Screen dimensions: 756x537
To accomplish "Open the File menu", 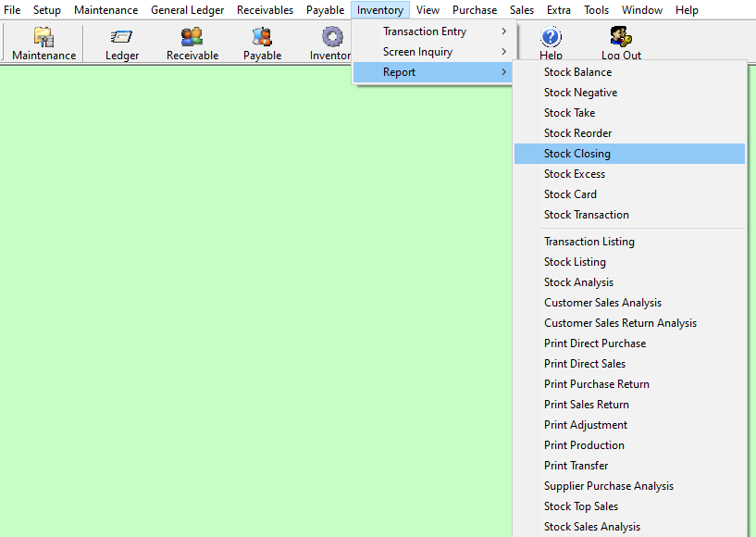I will tap(12, 10).
